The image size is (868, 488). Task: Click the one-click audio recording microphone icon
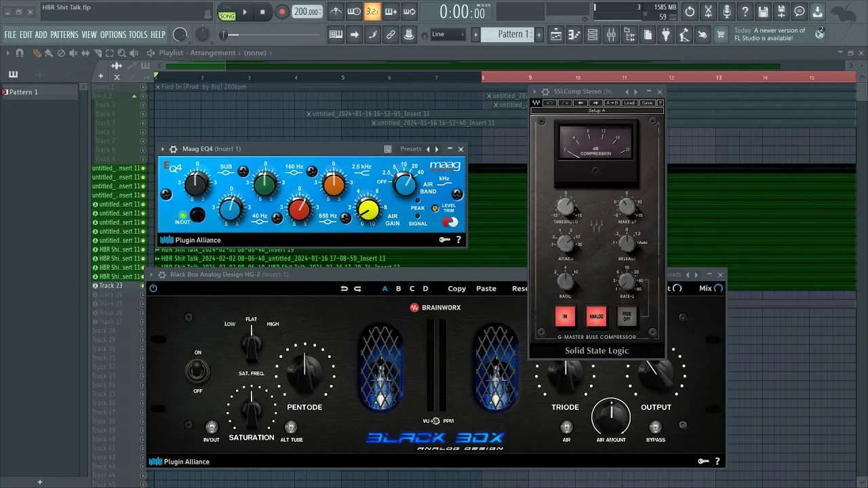pyautogui.click(x=726, y=12)
